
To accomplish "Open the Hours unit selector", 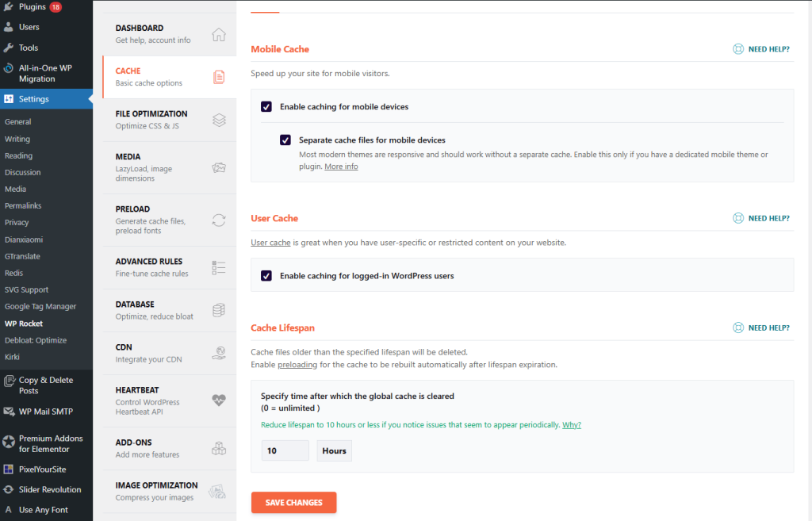I will tap(334, 450).
